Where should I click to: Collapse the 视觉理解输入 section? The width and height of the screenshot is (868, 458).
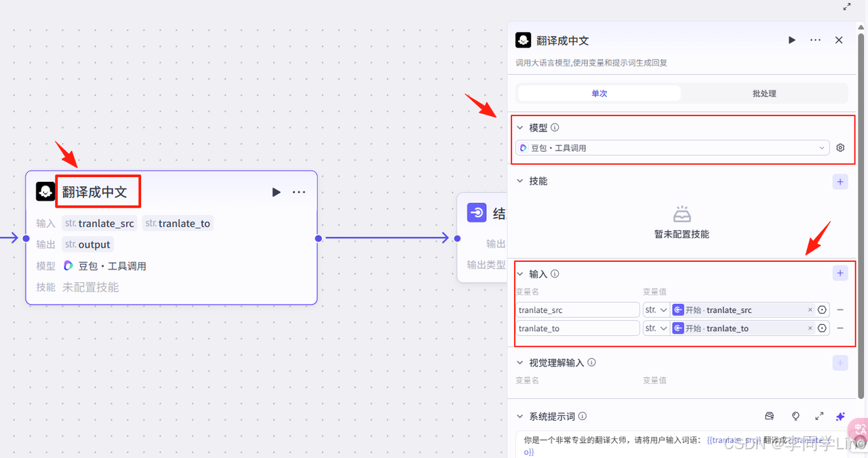[520, 363]
